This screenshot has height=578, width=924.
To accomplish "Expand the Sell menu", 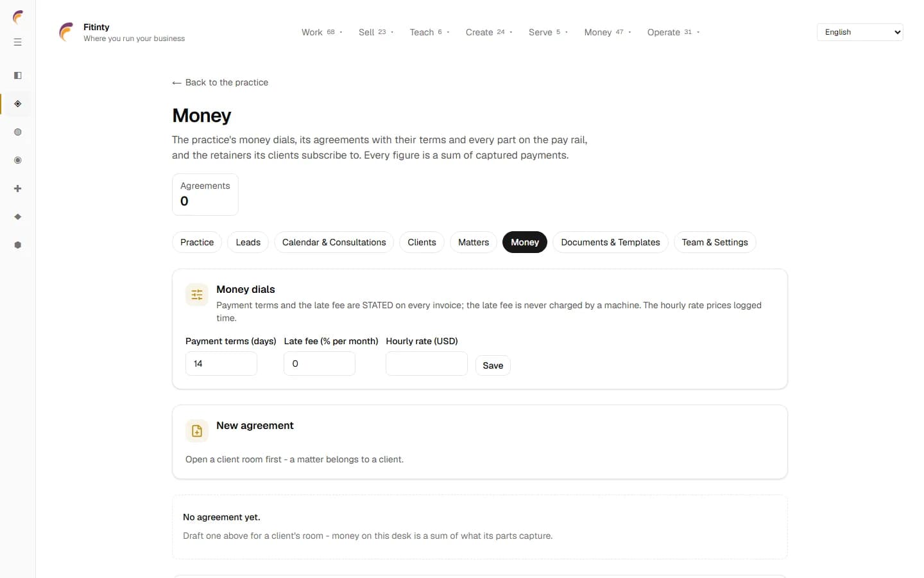I will point(376,32).
